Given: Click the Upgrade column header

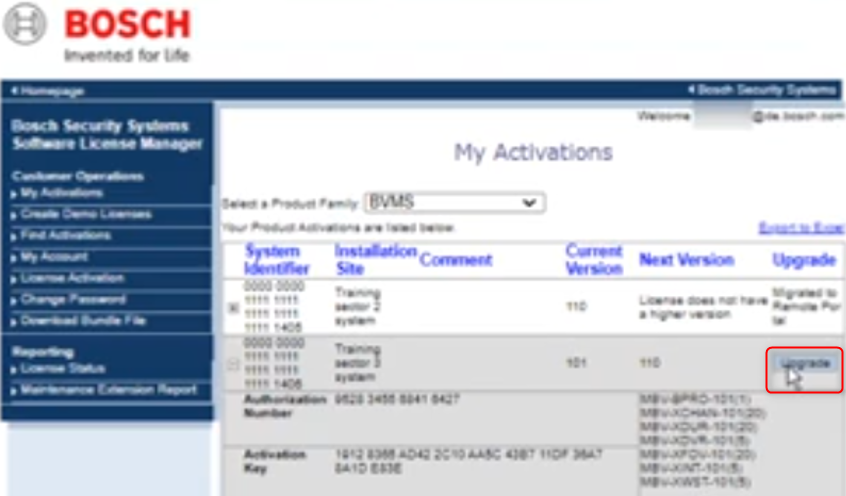Looking at the screenshot, I should (x=804, y=260).
